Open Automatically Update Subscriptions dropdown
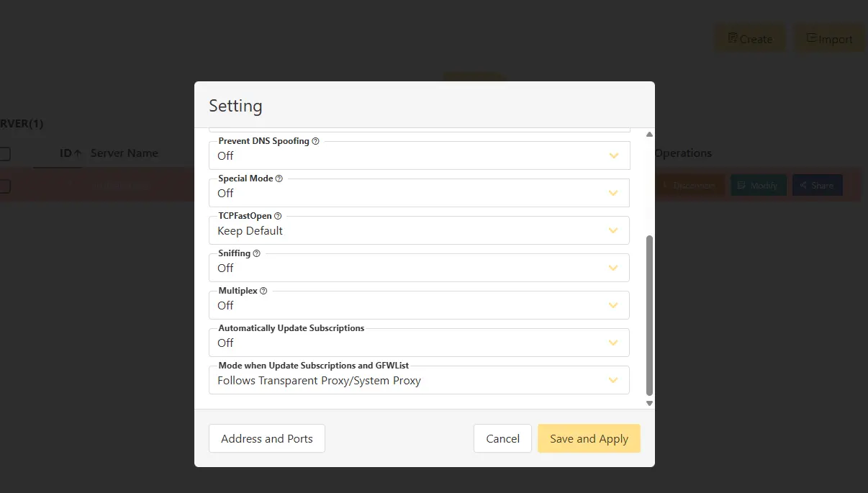Viewport: 868px width, 493px height. [x=419, y=343]
